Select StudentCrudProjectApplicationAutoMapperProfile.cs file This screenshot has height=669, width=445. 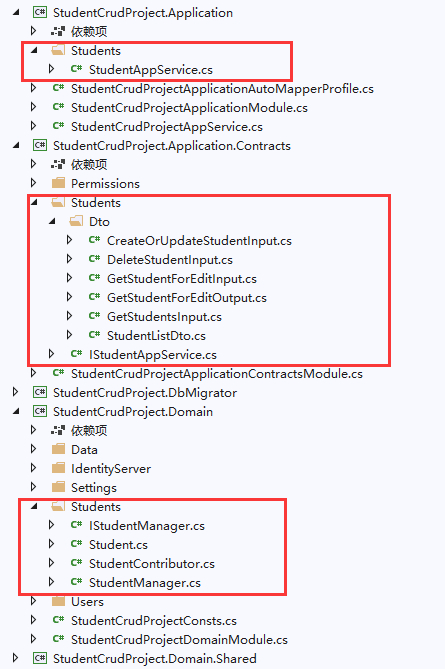222,89
